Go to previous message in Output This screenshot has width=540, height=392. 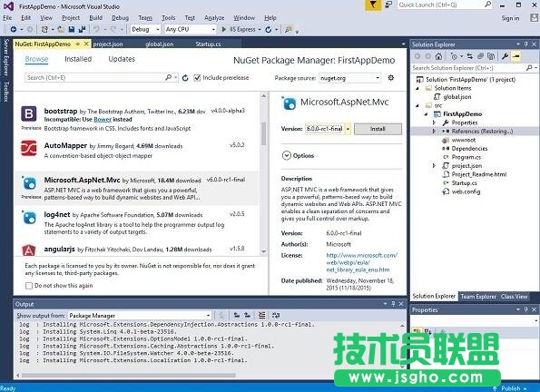coord(237,315)
